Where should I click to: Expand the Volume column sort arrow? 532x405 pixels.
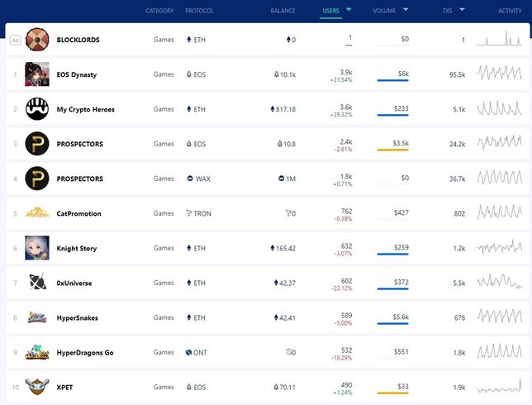(x=404, y=11)
